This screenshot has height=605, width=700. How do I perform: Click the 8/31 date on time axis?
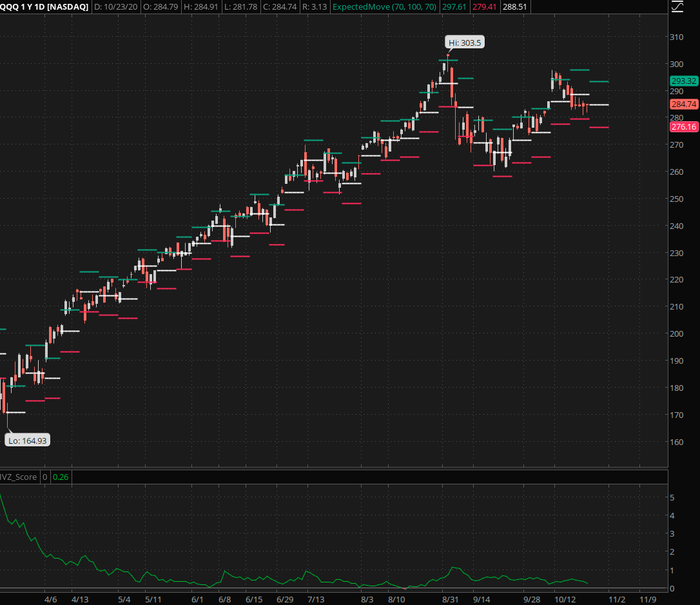[x=451, y=599]
